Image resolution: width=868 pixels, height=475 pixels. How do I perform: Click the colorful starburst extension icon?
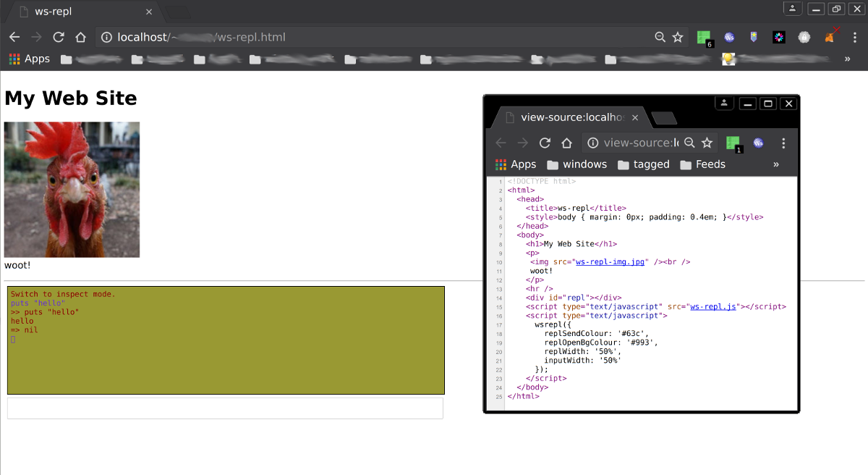pyautogui.click(x=779, y=37)
